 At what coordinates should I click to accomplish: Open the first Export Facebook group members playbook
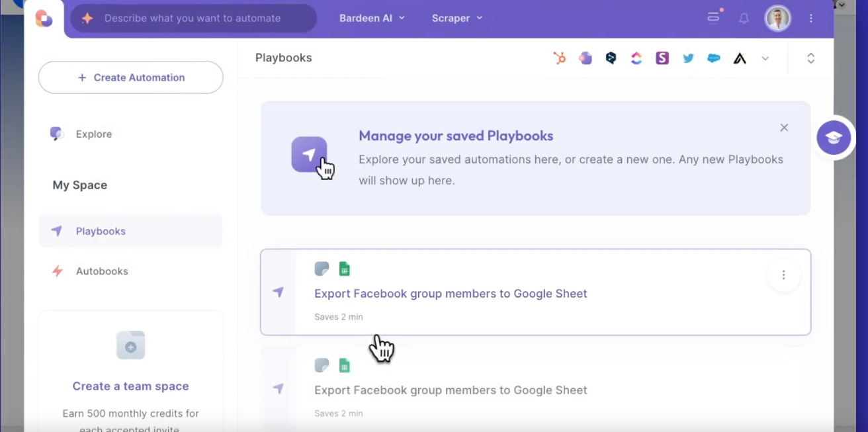[535, 292]
